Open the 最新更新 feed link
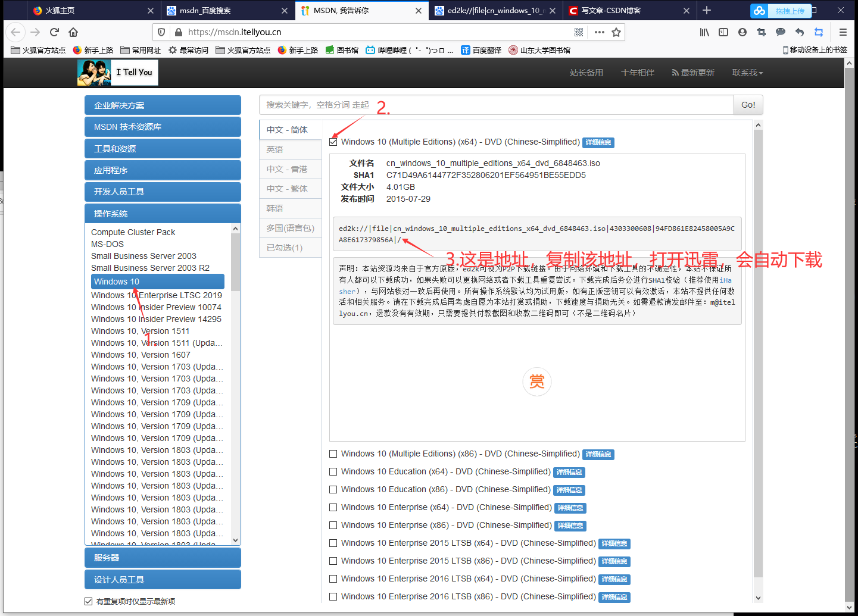The height and width of the screenshot is (616, 858). (x=693, y=73)
